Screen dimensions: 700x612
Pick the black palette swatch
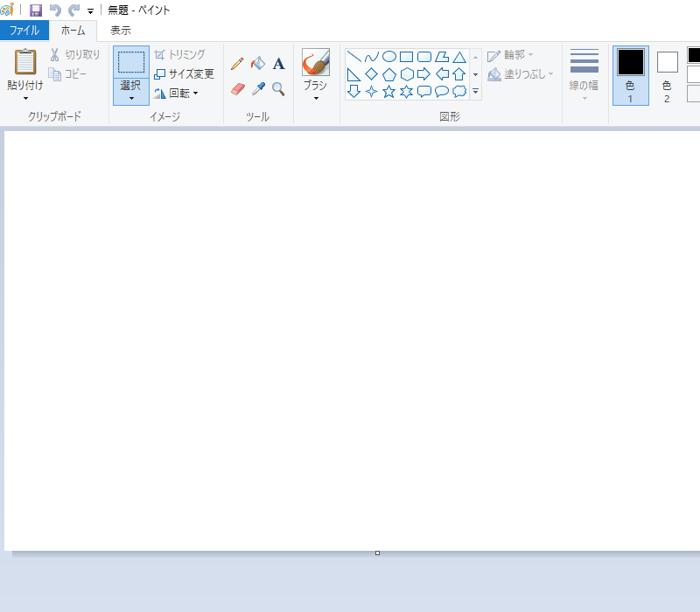[694, 55]
